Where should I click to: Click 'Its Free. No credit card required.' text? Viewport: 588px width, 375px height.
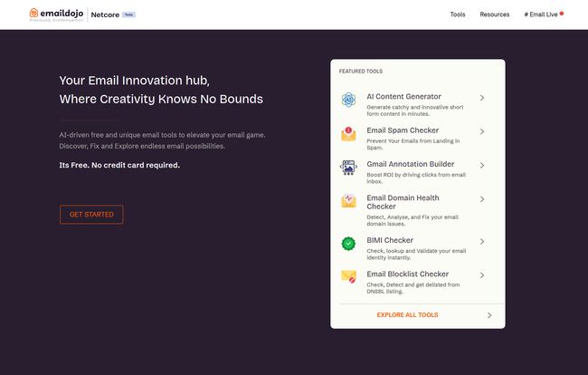click(119, 165)
